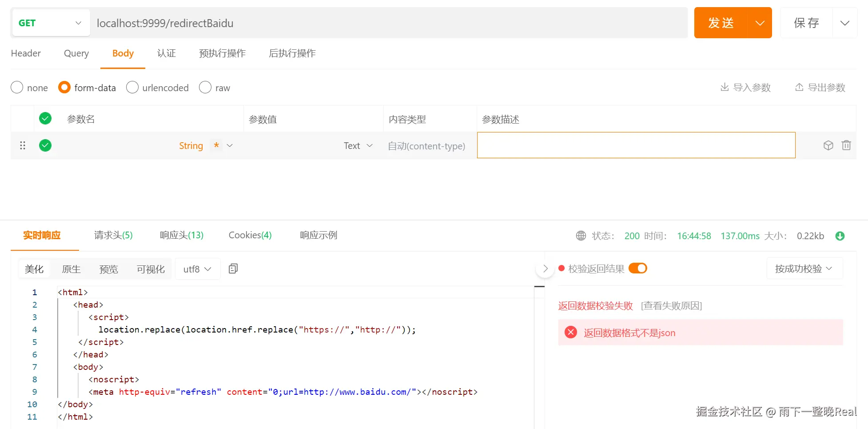Image resolution: width=868 pixels, height=429 pixels.
Task: Click the copy response content icon
Action: [233, 269]
